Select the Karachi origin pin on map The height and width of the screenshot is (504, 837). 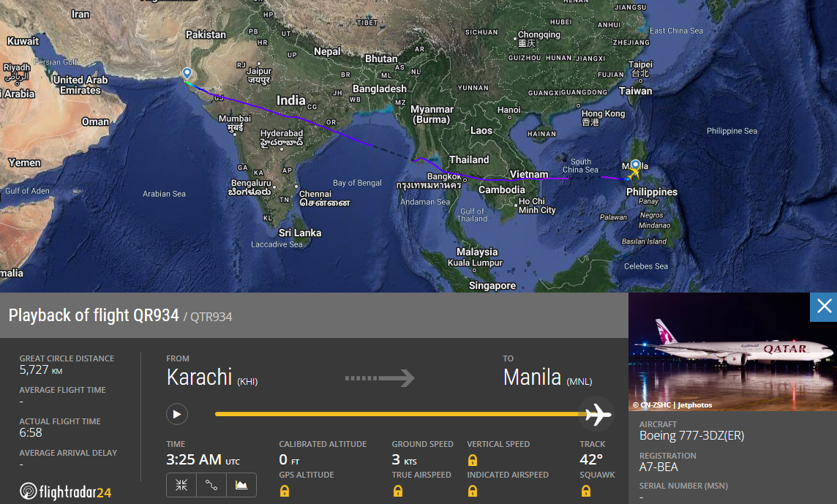pos(187,74)
